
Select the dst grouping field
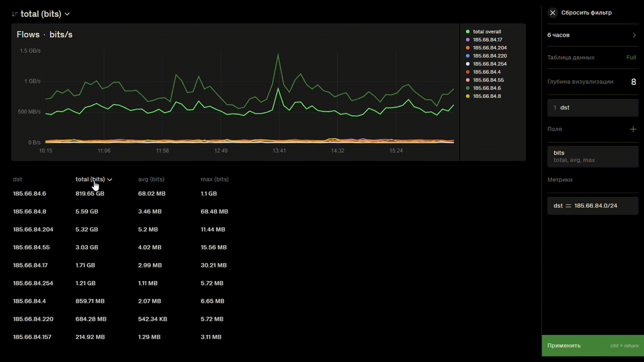593,108
